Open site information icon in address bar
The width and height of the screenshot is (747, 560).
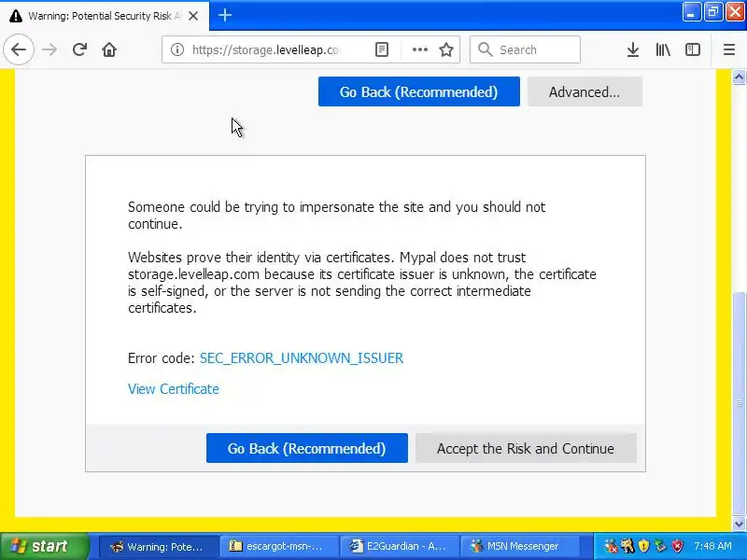pyautogui.click(x=177, y=49)
